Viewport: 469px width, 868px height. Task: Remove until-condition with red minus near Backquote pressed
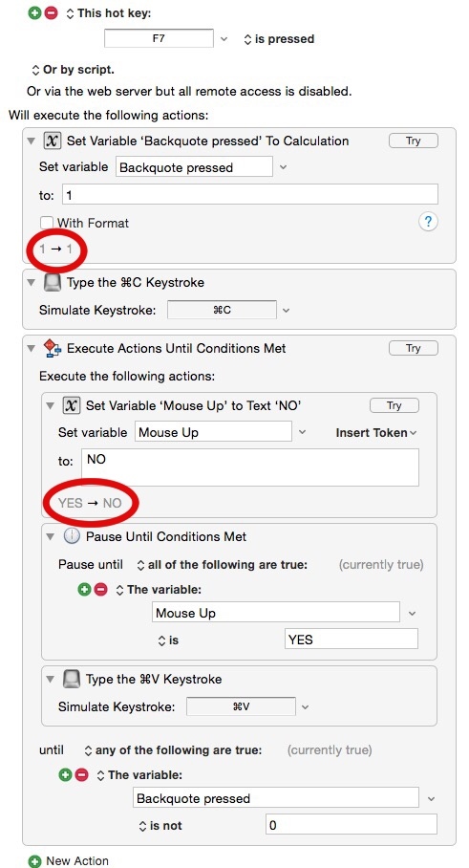coord(81,775)
